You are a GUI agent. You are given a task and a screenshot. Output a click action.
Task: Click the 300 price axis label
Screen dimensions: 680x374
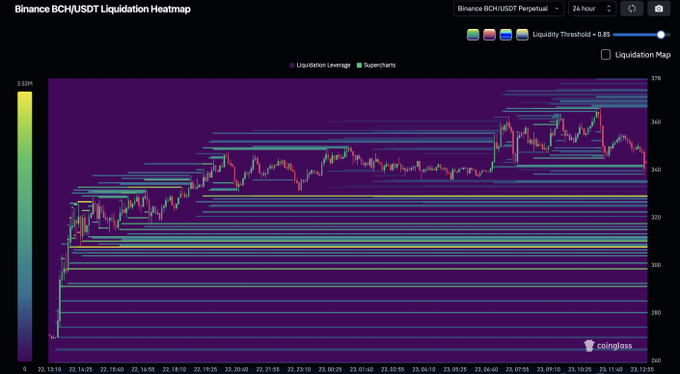coord(655,265)
